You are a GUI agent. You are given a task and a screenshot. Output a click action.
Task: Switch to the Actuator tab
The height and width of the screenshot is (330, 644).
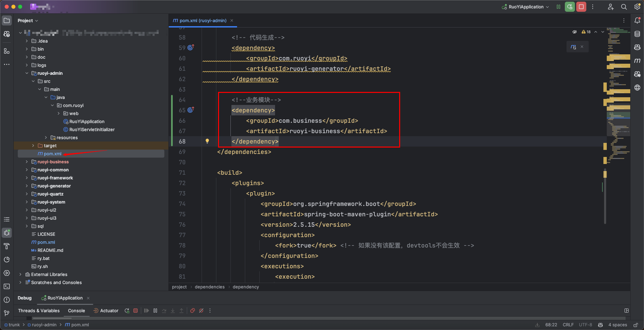106,311
